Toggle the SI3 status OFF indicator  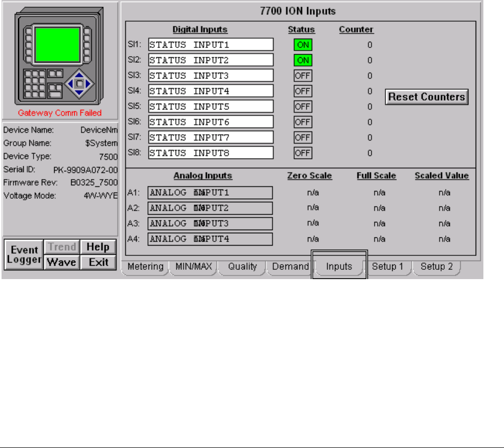pyautogui.click(x=303, y=76)
